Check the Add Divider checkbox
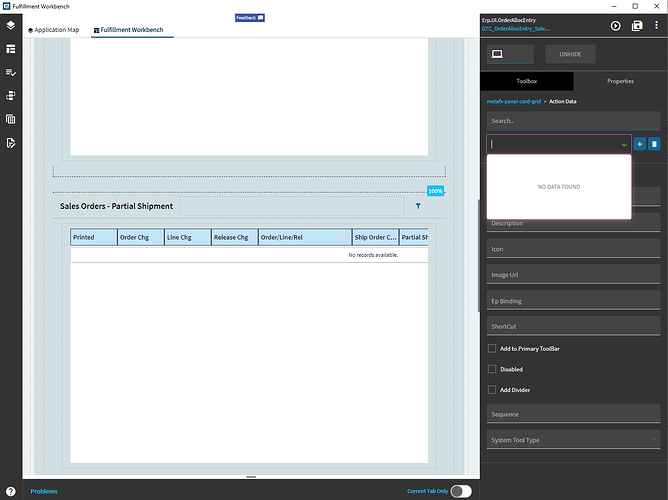The image size is (668, 500). (492, 390)
